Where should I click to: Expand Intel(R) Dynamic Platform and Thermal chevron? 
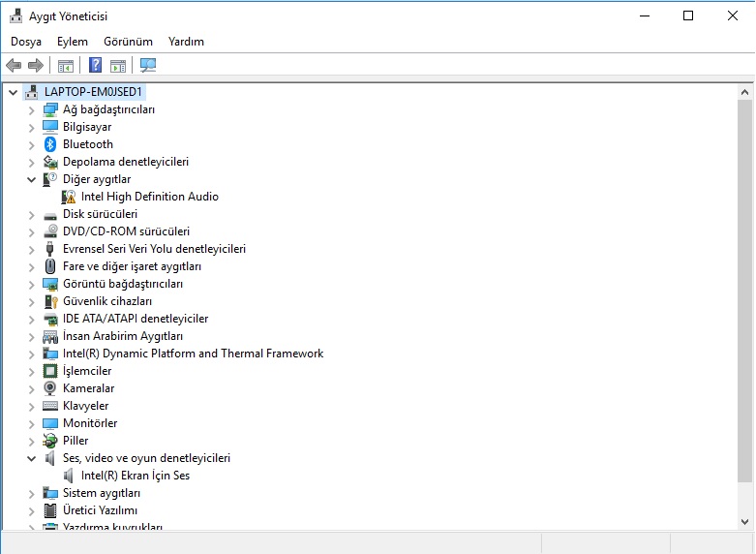click(x=31, y=354)
